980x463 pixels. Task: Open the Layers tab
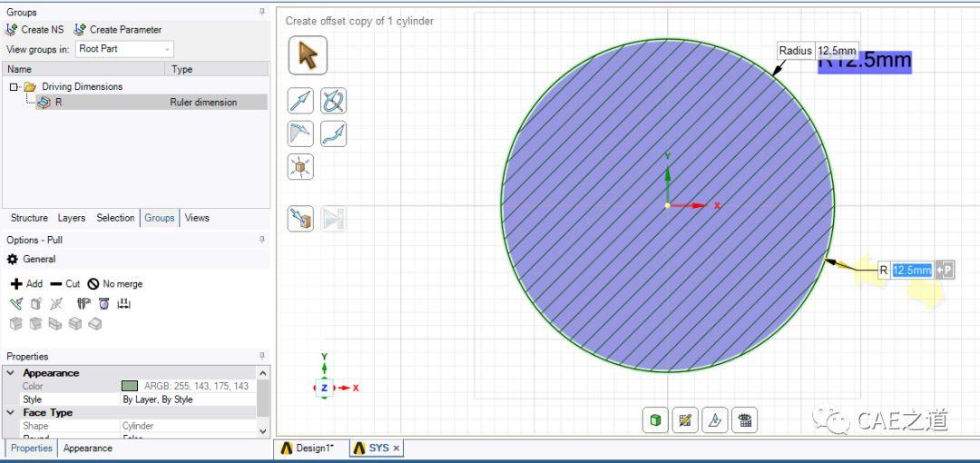[72, 218]
